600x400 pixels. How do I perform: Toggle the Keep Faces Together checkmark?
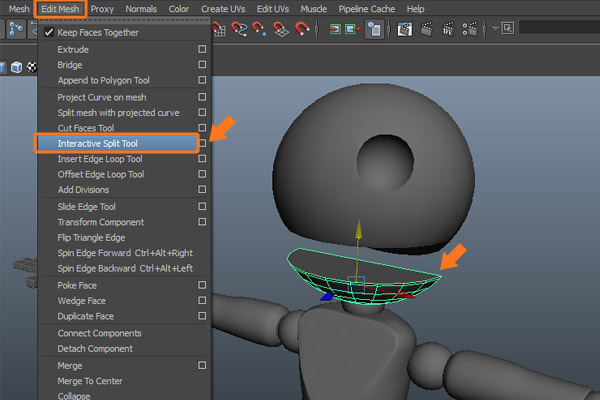(48, 32)
